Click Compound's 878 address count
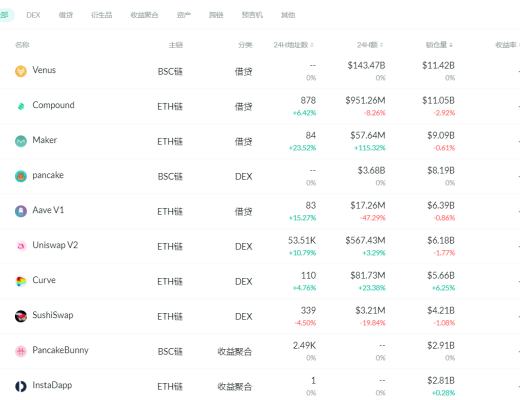Viewport: 520px width, 400px height. pyautogui.click(x=308, y=100)
